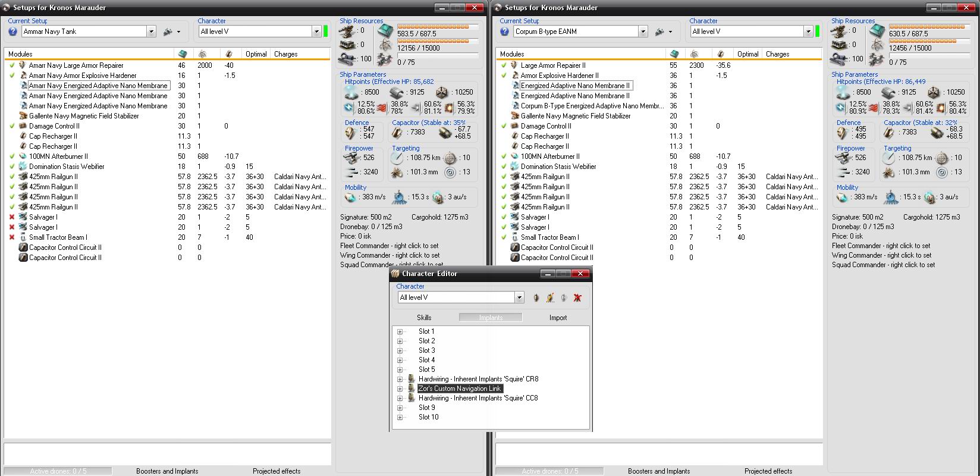Click the CPU column header icon in left window
Screen dimensions: 980x476
click(x=183, y=54)
